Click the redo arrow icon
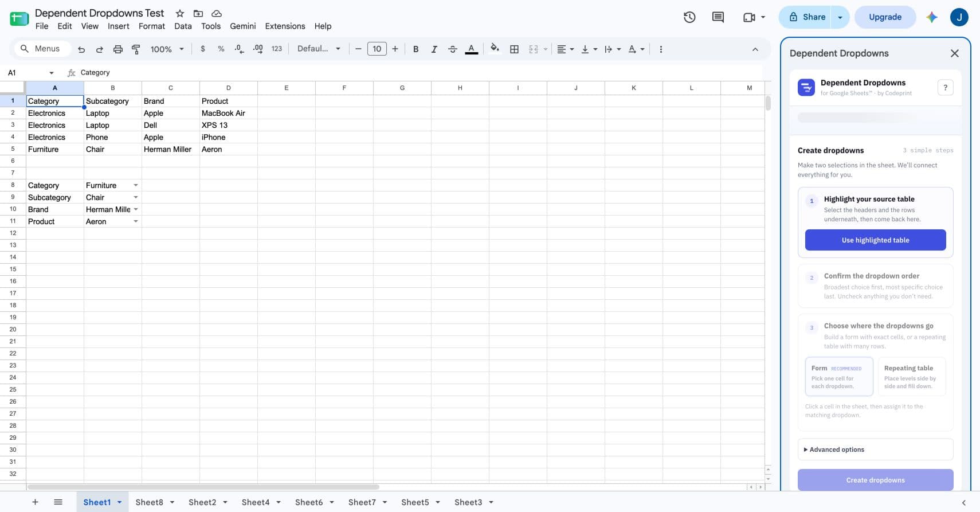This screenshot has height=512, width=980. pyautogui.click(x=100, y=49)
